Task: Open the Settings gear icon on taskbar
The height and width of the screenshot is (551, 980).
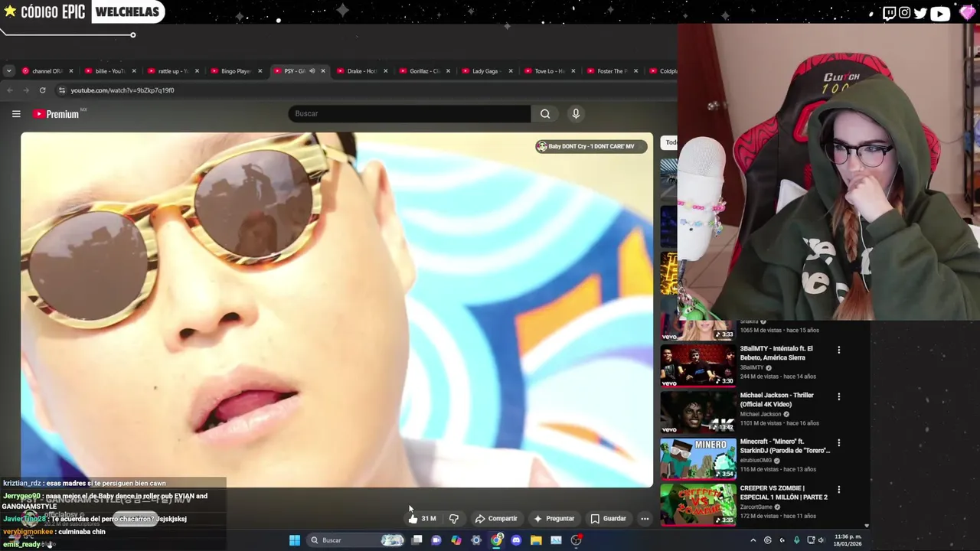Action: [476, 540]
